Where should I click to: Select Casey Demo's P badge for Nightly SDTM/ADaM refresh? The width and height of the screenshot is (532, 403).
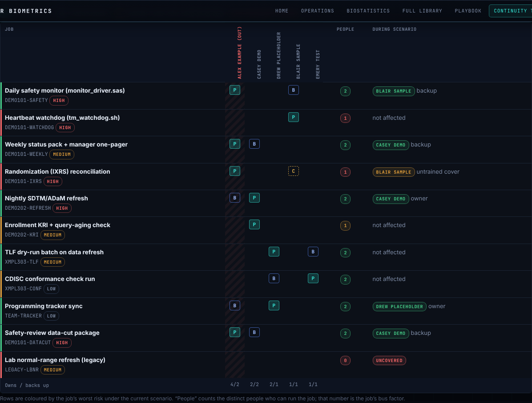pyautogui.click(x=254, y=198)
